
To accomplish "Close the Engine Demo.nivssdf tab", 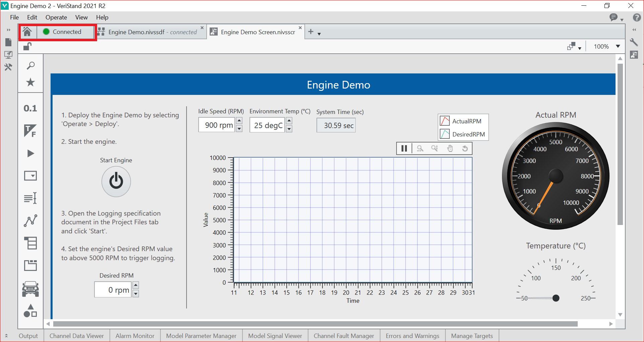I will point(202,28).
